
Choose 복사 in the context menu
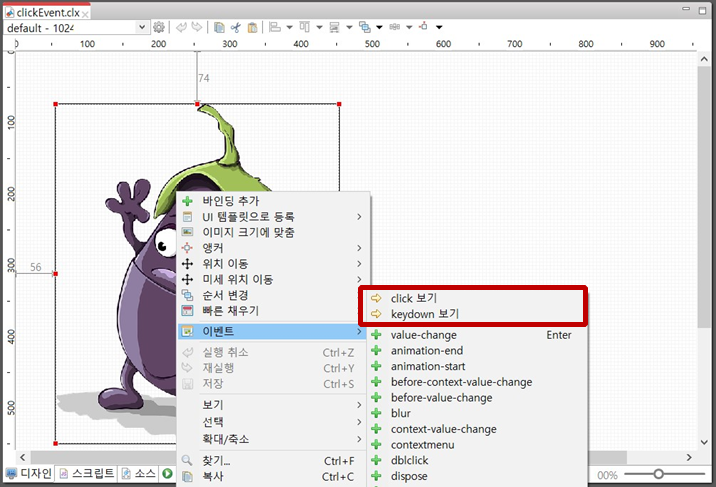[x=272, y=477]
